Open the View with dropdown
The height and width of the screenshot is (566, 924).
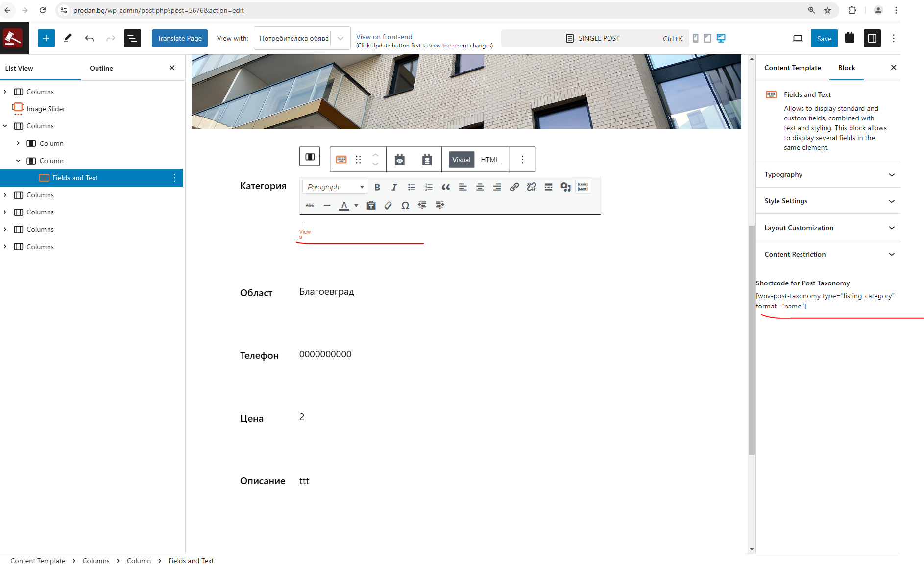click(x=302, y=38)
